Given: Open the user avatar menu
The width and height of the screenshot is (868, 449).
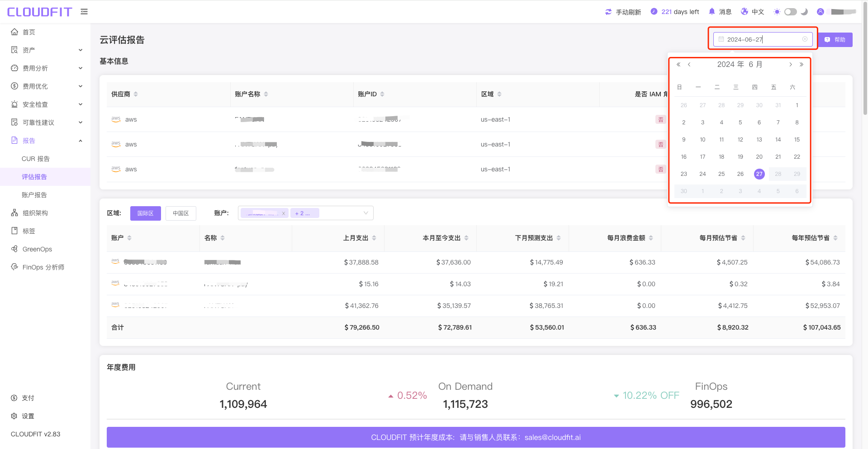Looking at the screenshot, I should click(821, 12).
